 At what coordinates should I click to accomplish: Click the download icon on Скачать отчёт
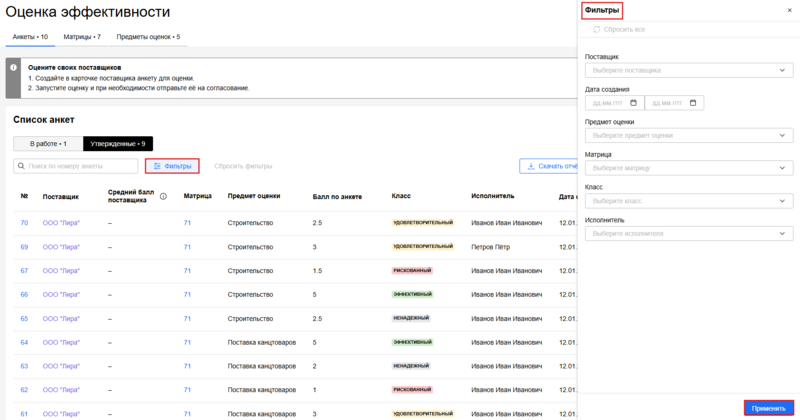point(530,166)
